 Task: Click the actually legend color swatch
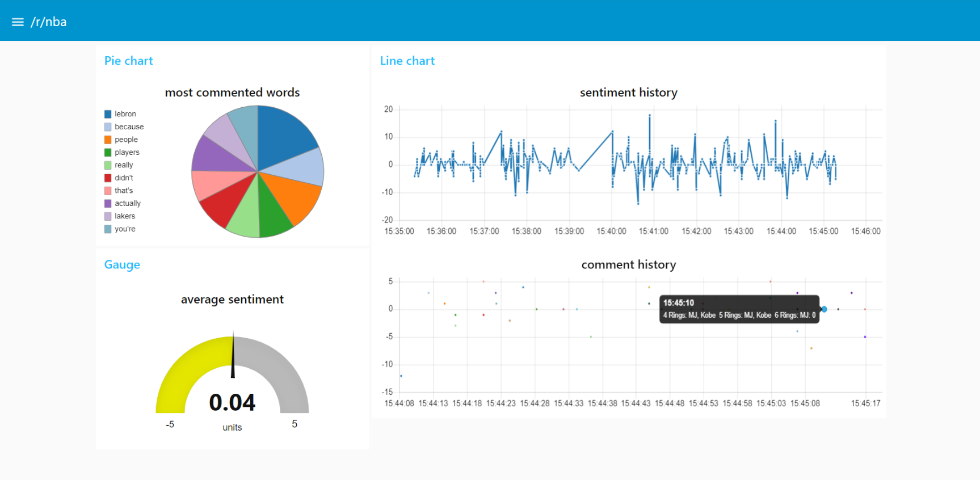(108, 204)
